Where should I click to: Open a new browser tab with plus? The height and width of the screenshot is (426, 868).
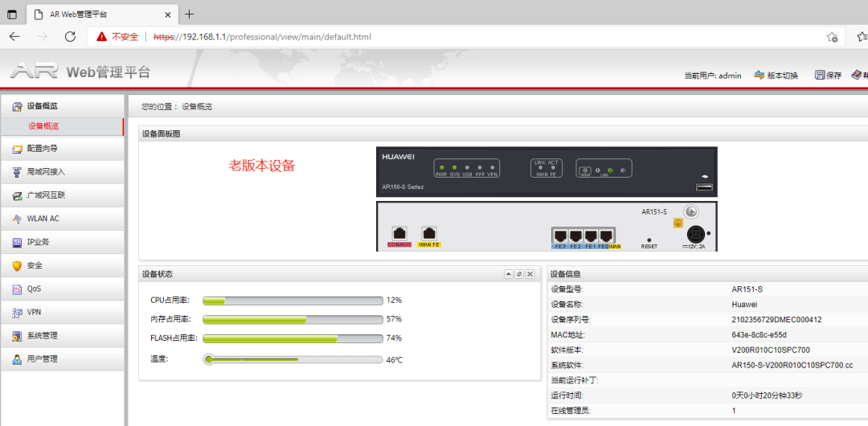190,14
